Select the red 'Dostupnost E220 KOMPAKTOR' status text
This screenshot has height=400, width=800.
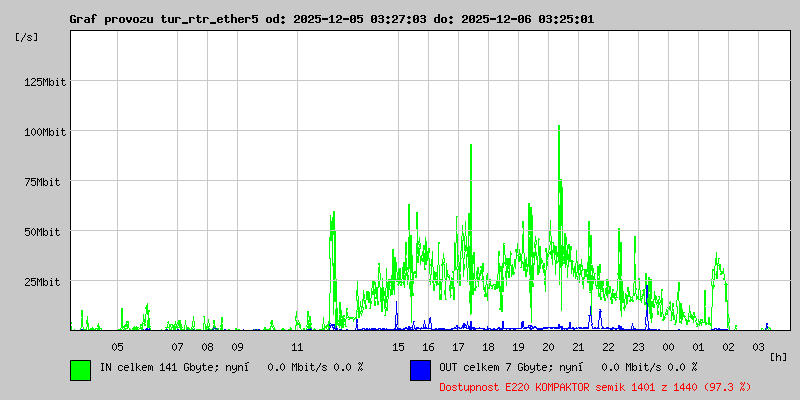[x=595, y=386]
